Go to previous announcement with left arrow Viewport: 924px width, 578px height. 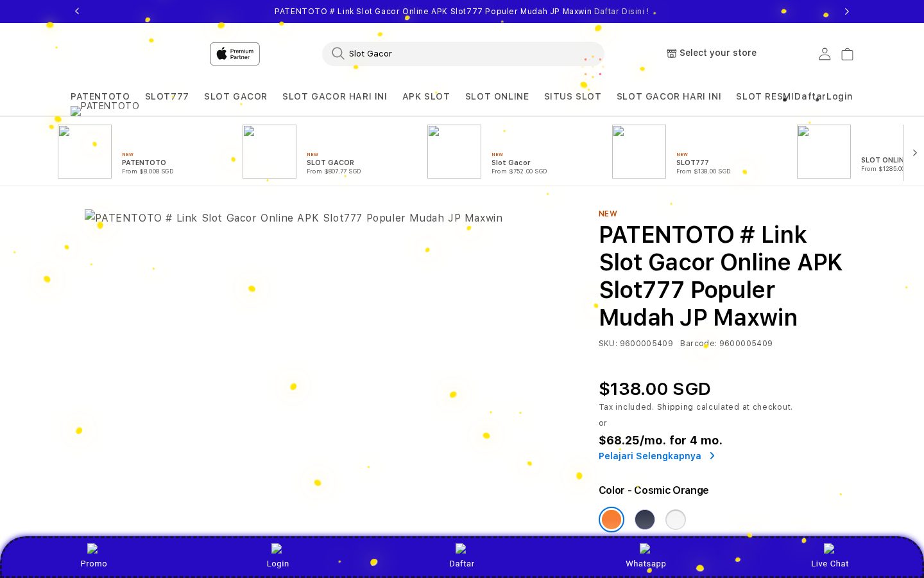pyautogui.click(x=77, y=11)
